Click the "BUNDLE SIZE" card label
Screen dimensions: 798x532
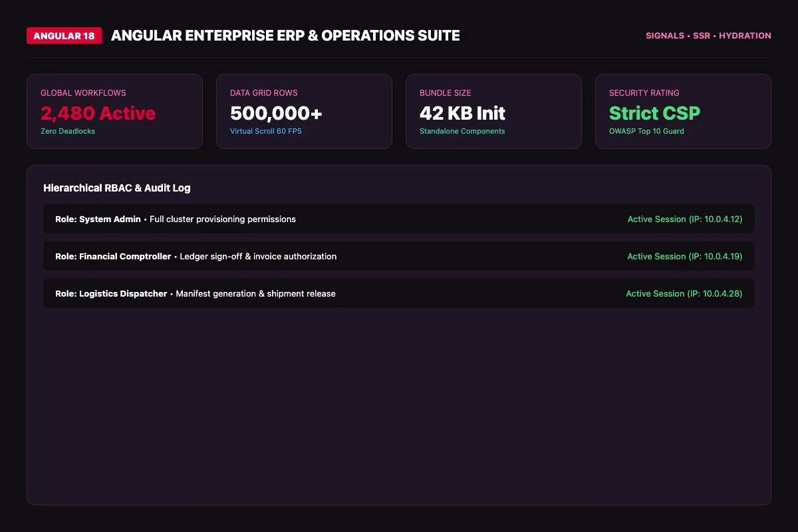(x=446, y=93)
